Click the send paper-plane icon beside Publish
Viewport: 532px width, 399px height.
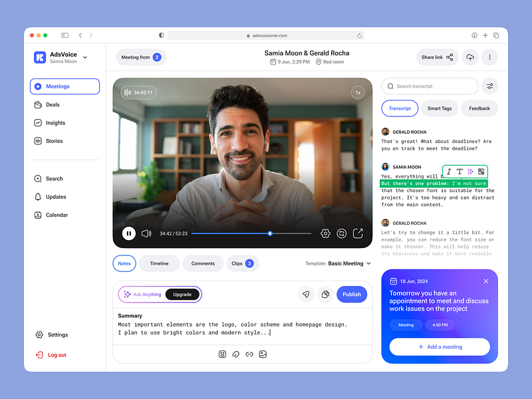(307, 294)
